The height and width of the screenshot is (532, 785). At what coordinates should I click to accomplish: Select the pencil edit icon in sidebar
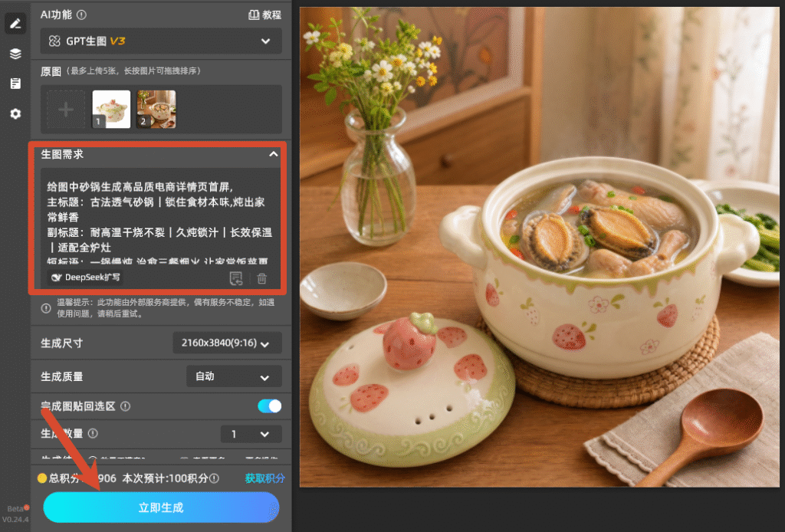click(15, 24)
